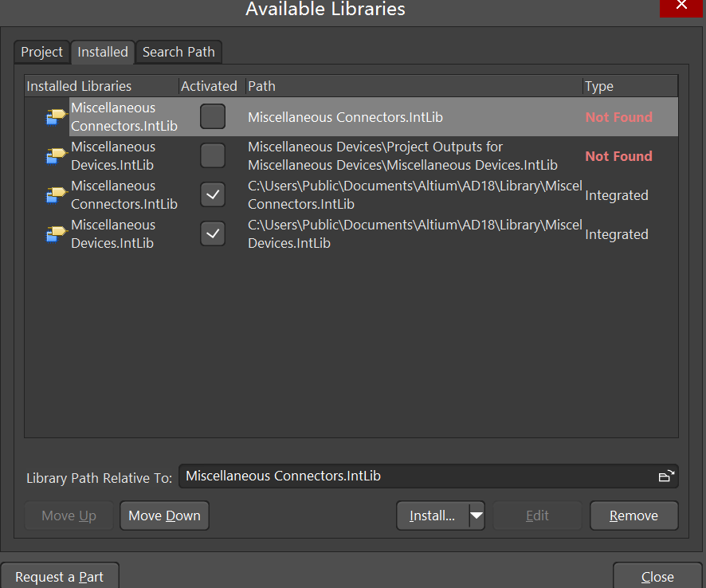706x588 pixels.
Task: Enable the Not Found Devices library checkbox
Action: pos(213,156)
